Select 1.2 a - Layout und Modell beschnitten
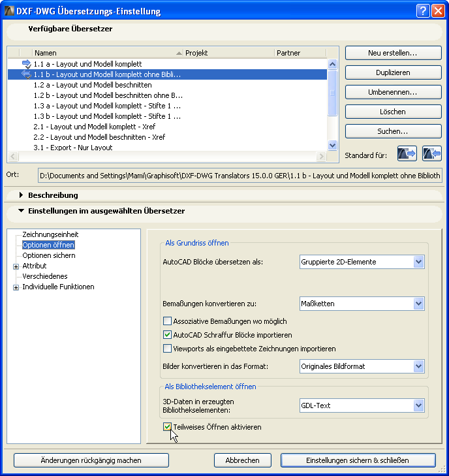 point(167,85)
